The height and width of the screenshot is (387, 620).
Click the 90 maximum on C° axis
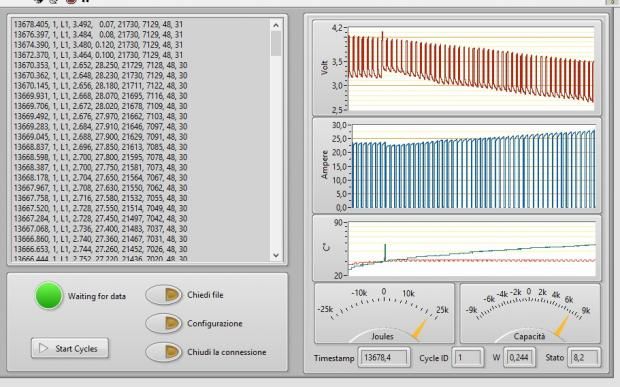(338, 223)
